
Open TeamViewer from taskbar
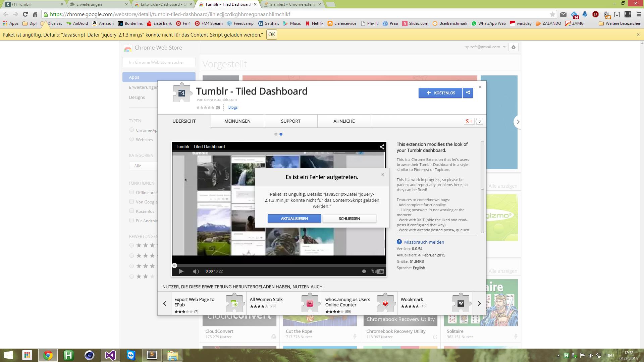pyautogui.click(x=131, y=355)
